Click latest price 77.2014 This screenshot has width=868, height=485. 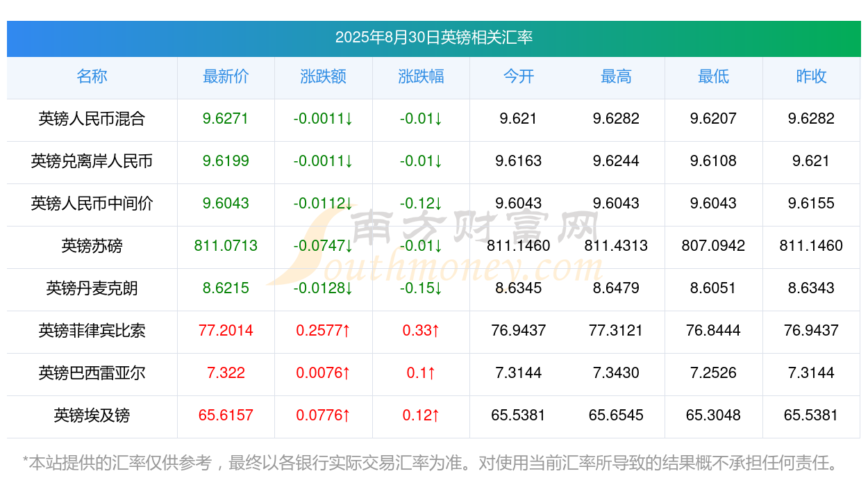click(x=226, y=331)
